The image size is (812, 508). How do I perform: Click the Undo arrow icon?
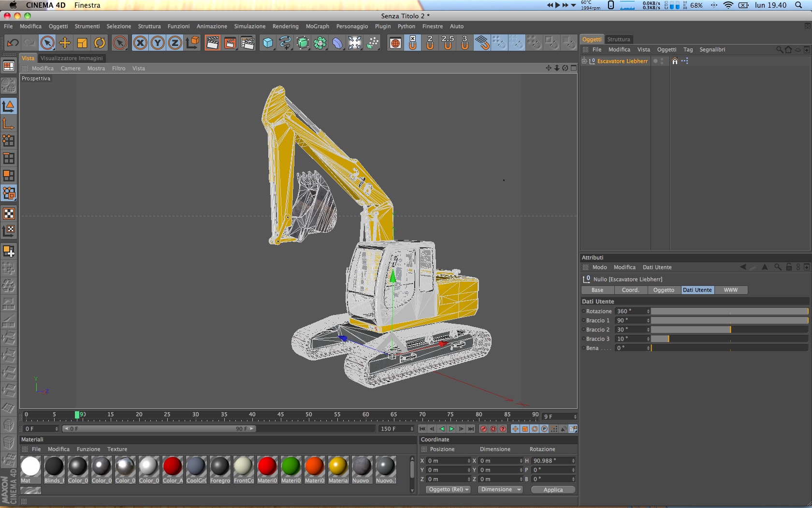pos(13,43)
